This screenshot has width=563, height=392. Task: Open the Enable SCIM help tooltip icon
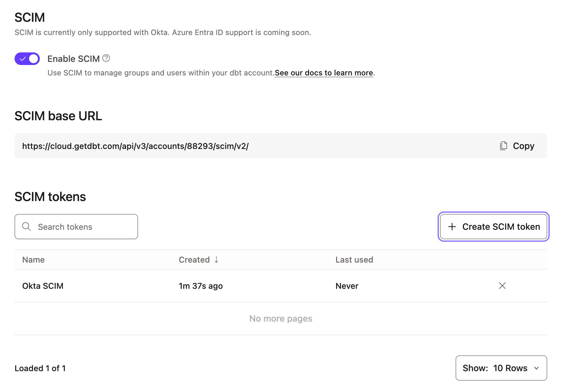tap(106, 58)
